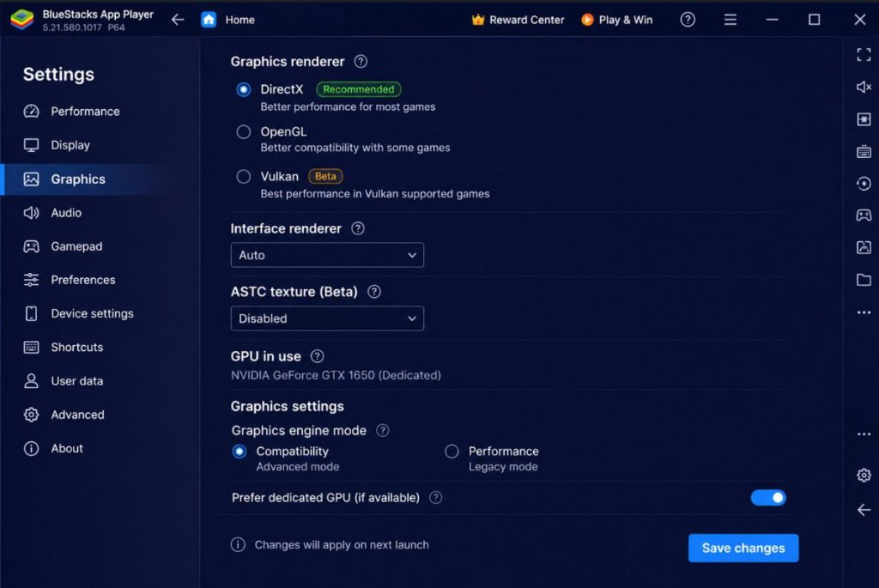Click the lock cursor icon in the right toolbar
Image resolution: width=879 pixels, height=588 pixels.
(x=864, y=119)
